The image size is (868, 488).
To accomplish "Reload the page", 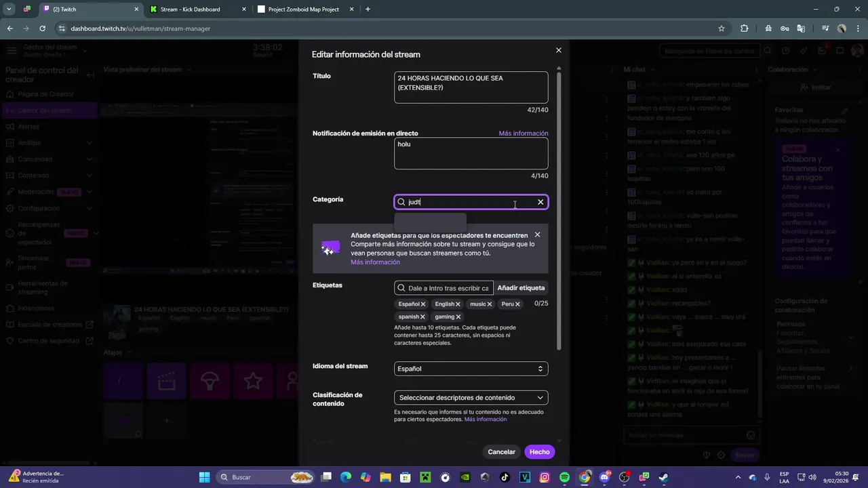I will 43,28.
